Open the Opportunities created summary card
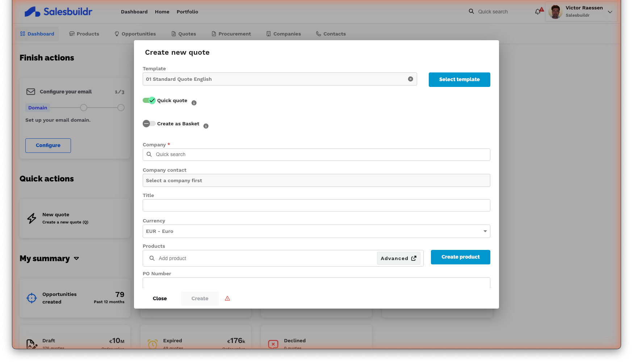Screen dimensions: 633x364 coord(75,298)
